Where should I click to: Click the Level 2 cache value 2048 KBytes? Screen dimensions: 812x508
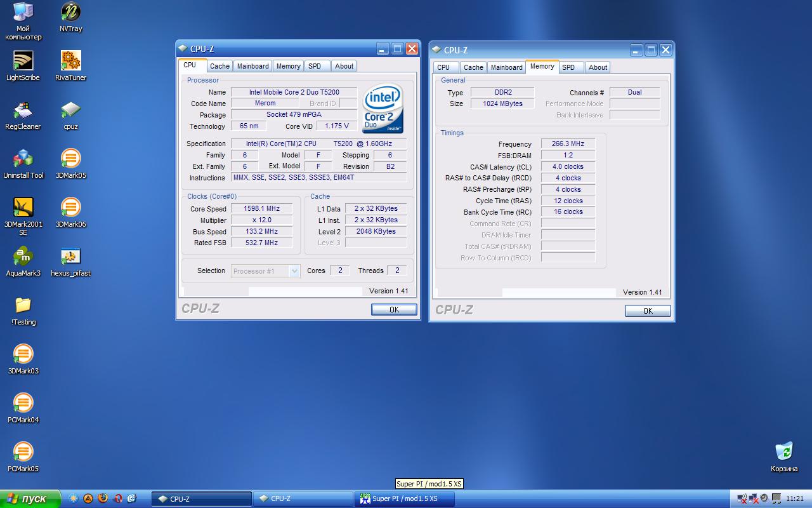[376, 231]
